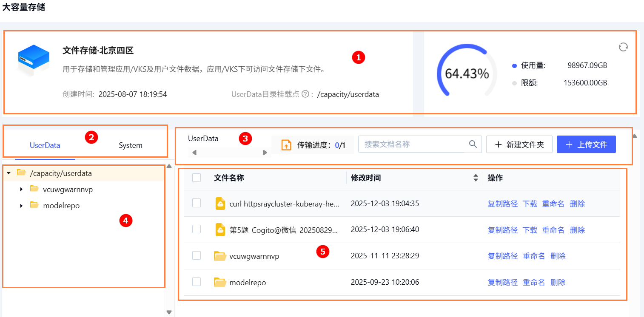This screenshot has width=644, height=317.
Task: Check the select-all checkbox in the table header
Action: [x=196, y=178]
